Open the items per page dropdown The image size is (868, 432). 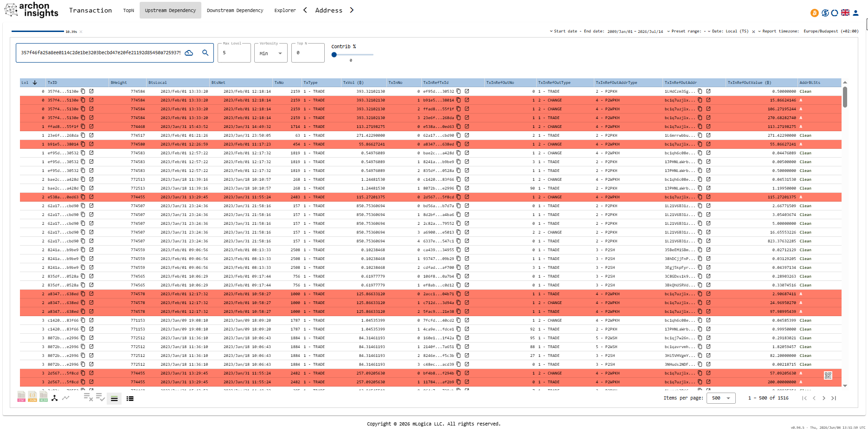pos(721,398)
